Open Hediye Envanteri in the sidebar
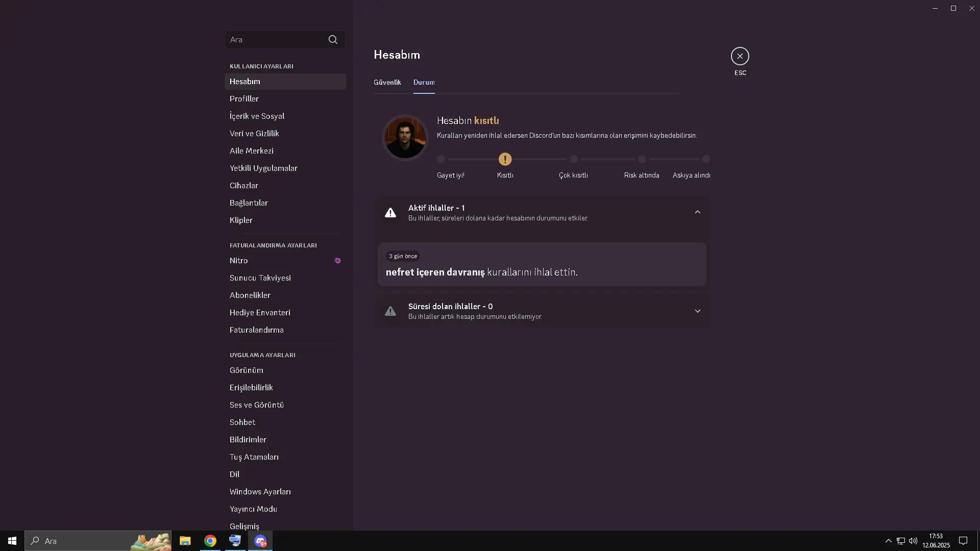This screenshot has height=551, width=980. coord(285,313)
